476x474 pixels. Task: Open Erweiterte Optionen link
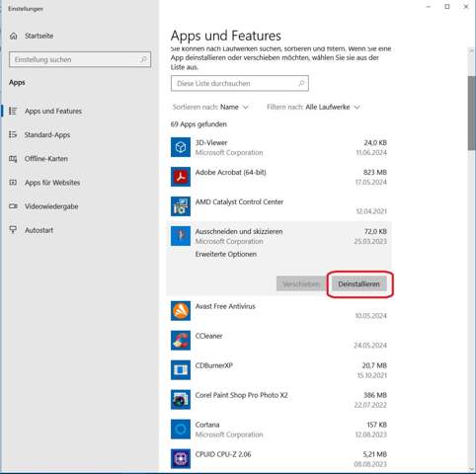226,254
